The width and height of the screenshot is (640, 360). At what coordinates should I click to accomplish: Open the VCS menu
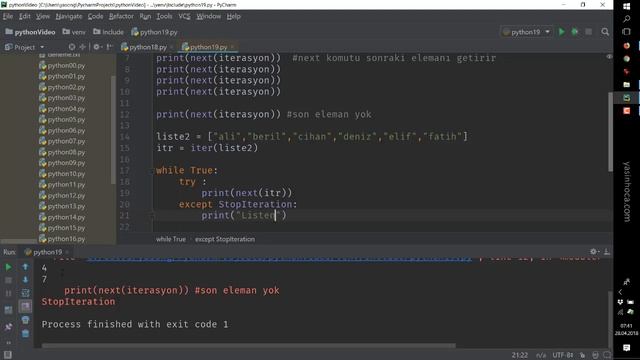pos(184,16)
